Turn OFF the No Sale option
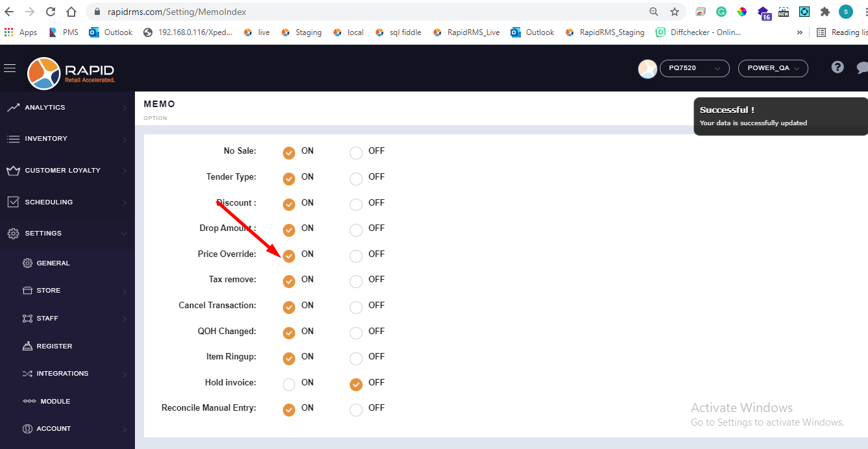Viewport: 868px width, 449px height. click(x=356, y=152)
